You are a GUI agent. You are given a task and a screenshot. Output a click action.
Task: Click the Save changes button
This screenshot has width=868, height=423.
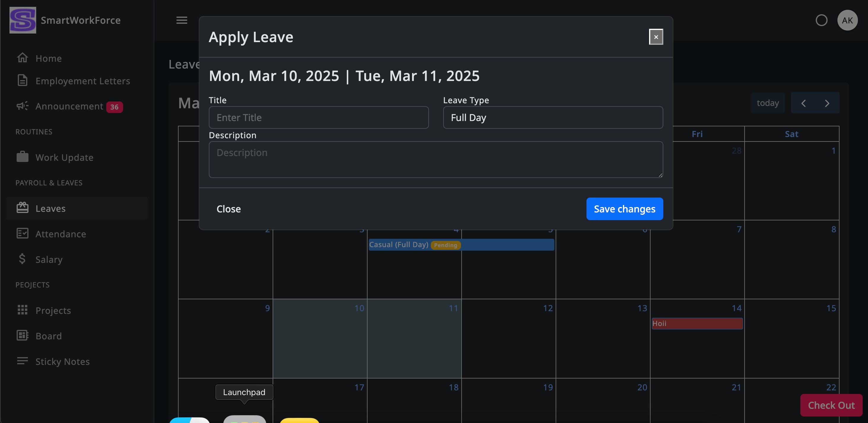tap(624, 209)
